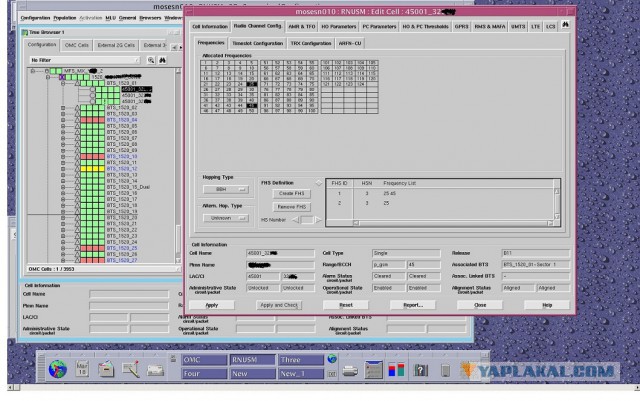Toggle FHS Definition diamond indicator
This screenshot has height=401, width=640.
coord(319,183)
